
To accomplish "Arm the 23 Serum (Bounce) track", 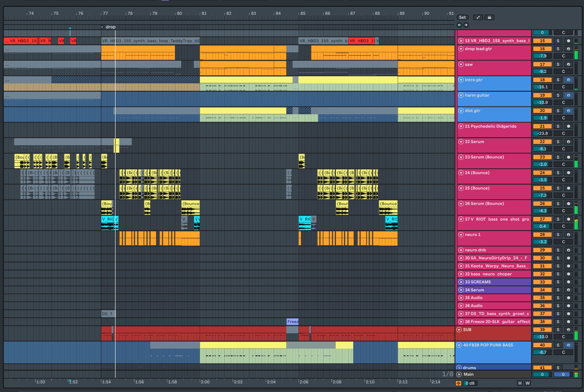I will [568, 157].
